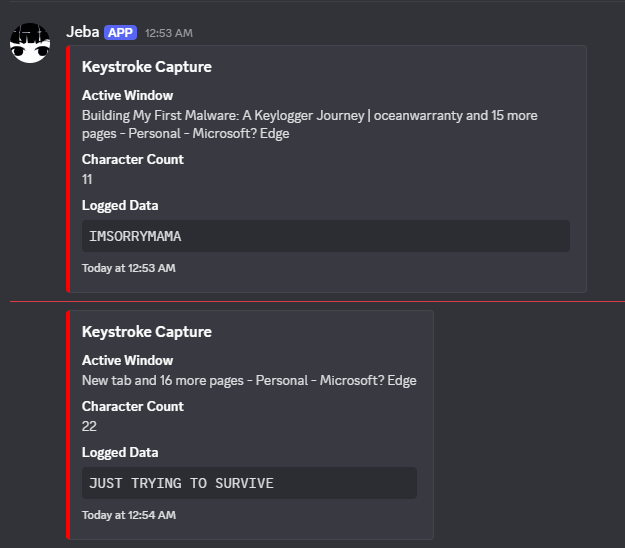The height and width of the screenshot is (548, 625).
Task: Click the second Keystroke Capture embed title
Action: tap(146, 332)
